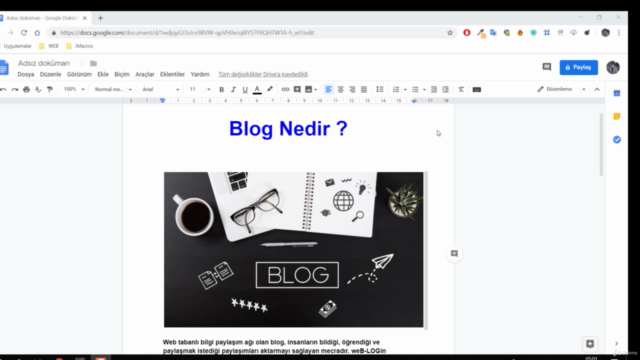Screen dimensions: 640x360
Task: Open line spacing options
Action: (x=380, y=89)
